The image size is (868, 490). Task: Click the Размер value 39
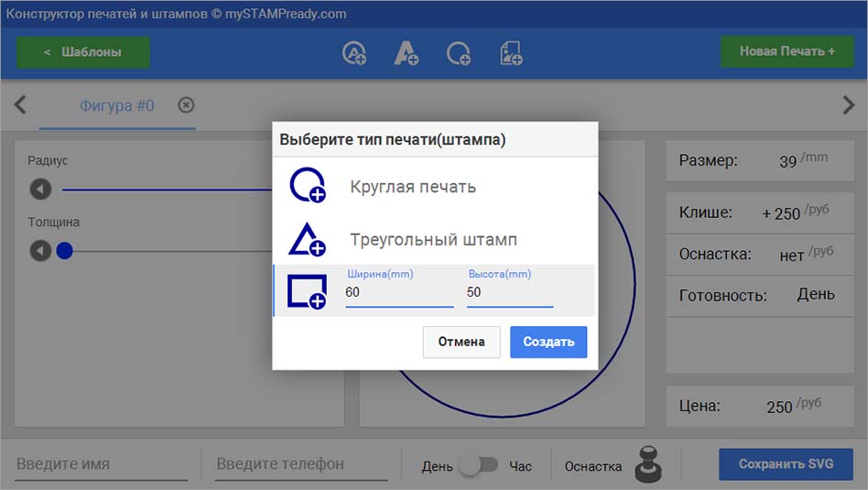click(x=787, y=161)
